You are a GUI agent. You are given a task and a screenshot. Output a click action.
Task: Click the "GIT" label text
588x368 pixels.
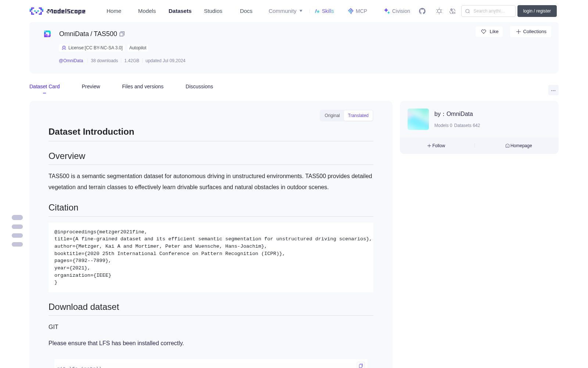[53, 327]
